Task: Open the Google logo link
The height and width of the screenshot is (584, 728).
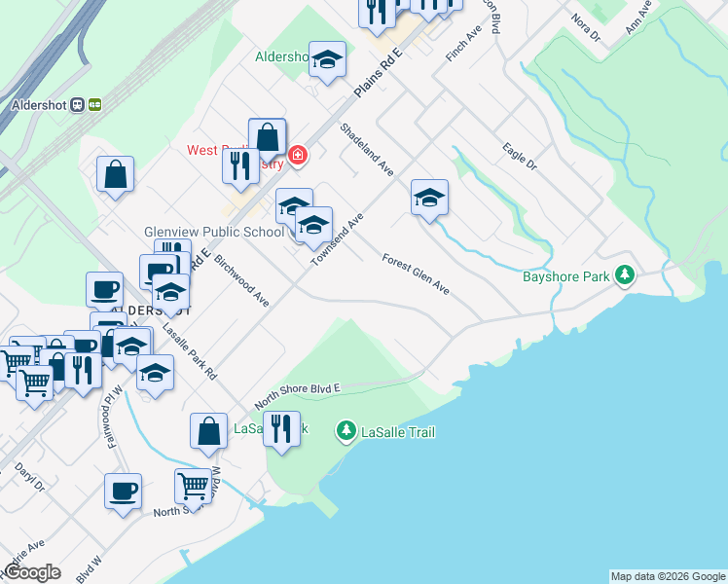Action: (x=31, y=572)
